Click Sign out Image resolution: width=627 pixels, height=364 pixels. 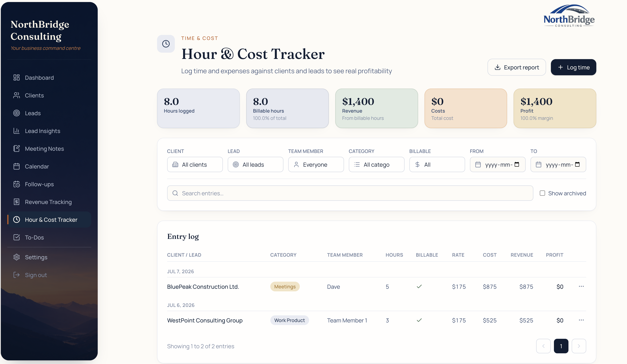click(x=49, y=275)
